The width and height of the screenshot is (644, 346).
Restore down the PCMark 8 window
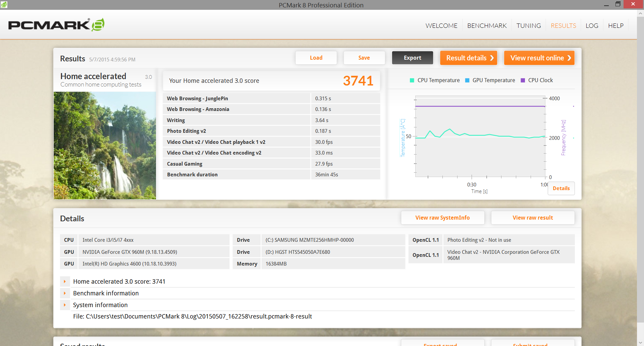(x=618, y=4)
